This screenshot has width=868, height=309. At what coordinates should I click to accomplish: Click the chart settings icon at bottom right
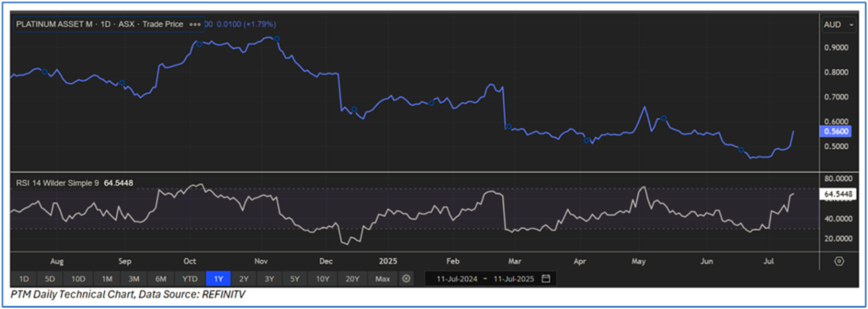point(839,261)
